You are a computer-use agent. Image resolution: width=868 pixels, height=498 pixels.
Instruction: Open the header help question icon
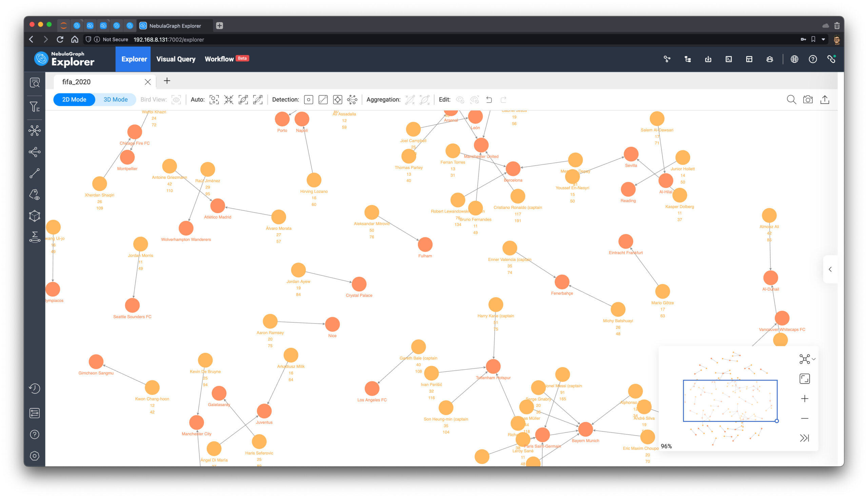click(812, 59)
